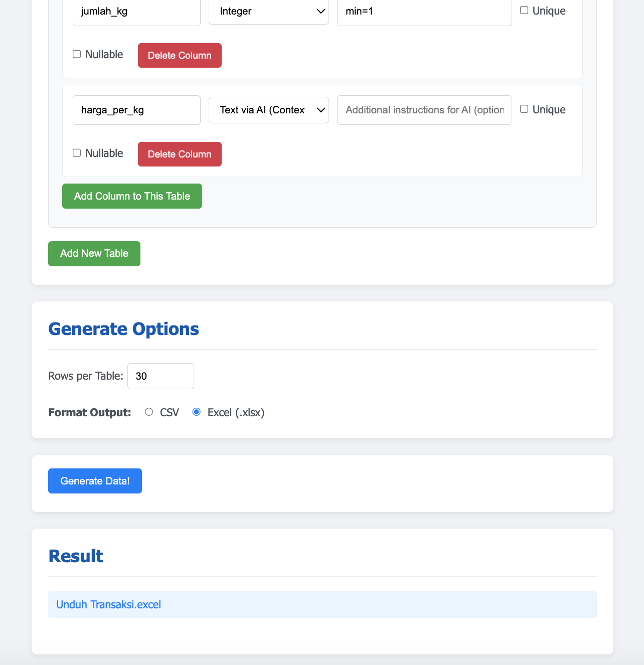Image resolution: width=644 pixels, height=665 pixels.
Task: Click the jumlah_kg column name field
Action: pyautogui.click(x=136, y=12)
